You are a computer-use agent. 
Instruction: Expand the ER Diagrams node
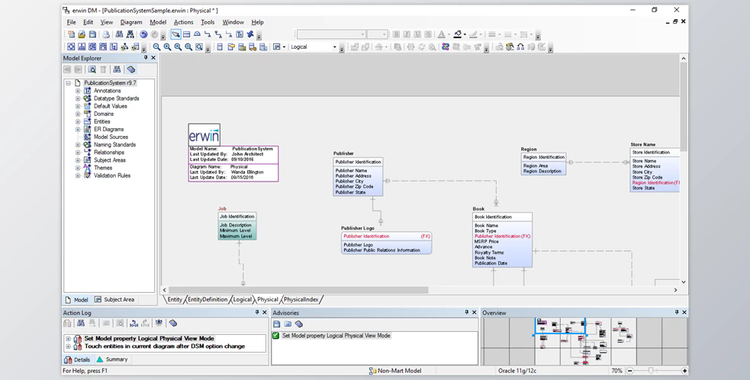(78, 129)
